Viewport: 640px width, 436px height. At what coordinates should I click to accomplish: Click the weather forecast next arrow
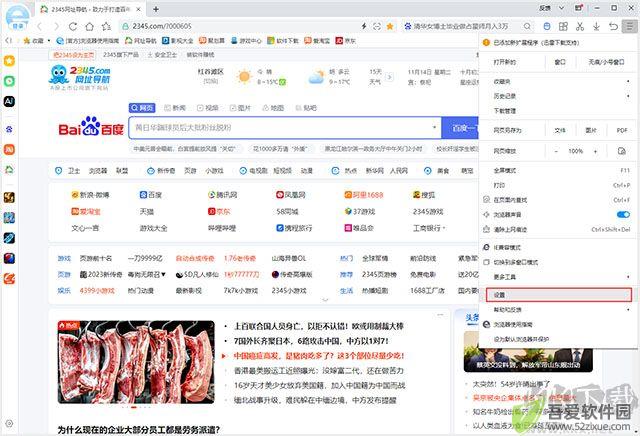click(x=389, y=77)
